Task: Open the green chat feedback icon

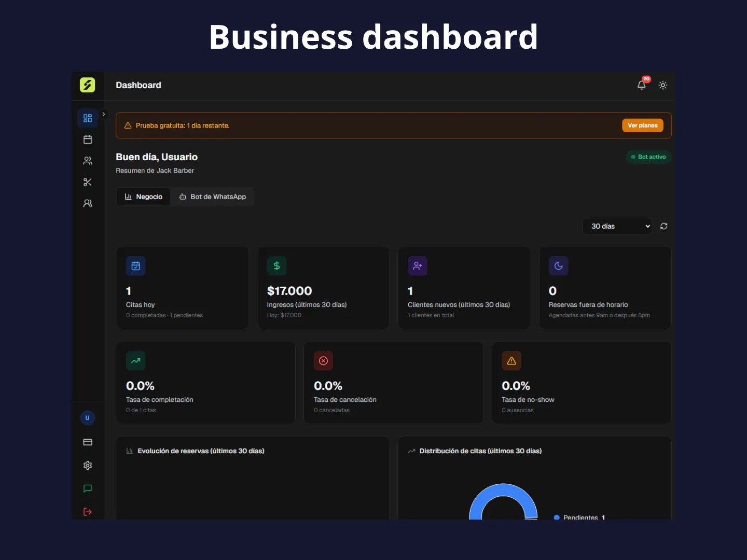Action: click(x=88, y=488)
